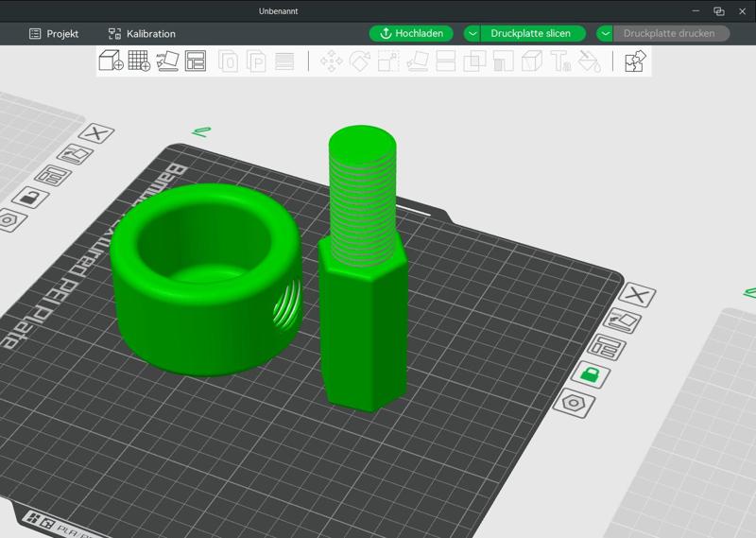Click the Hochladen button
This screenshot has height=538, width=756.
[411, 33]
